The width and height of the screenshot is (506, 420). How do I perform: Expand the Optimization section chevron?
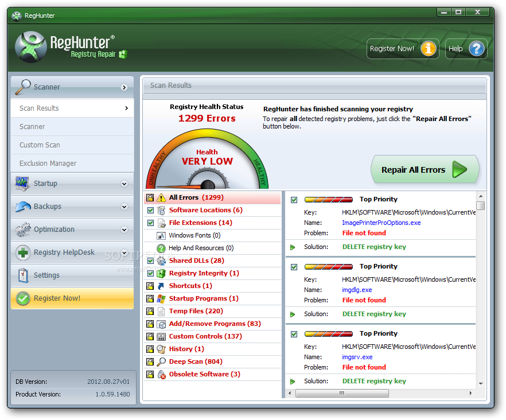click(124, 230)
